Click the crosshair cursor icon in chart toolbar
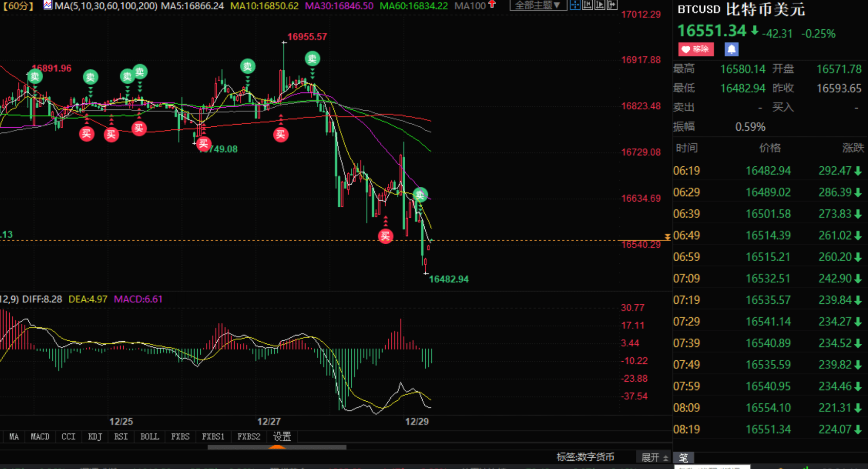The height and width of the screenshot is (469, 868). point(575,5)
